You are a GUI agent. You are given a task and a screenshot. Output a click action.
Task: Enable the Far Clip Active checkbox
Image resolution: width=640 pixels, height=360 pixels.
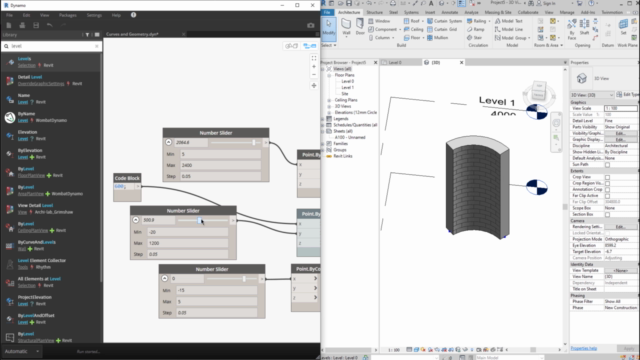607,196
